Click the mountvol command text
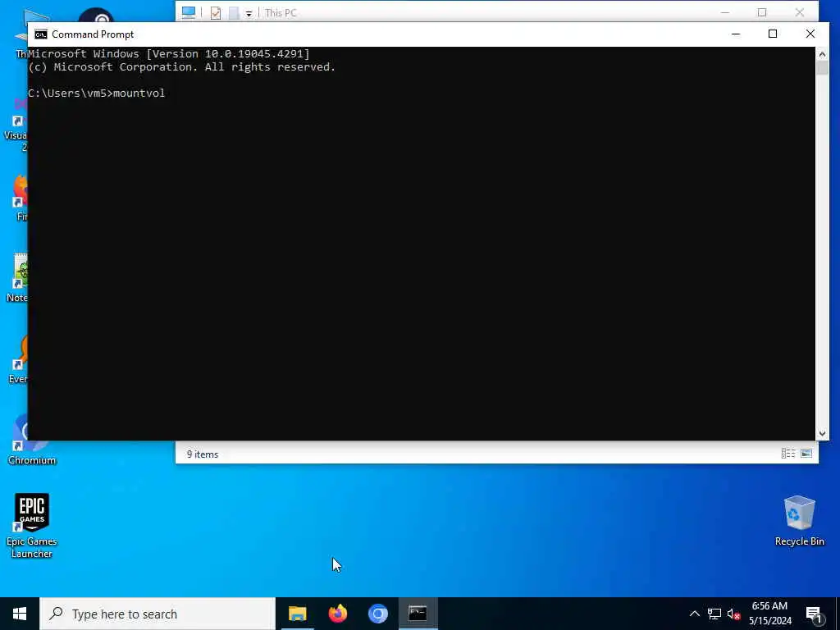 coord(139,94)
